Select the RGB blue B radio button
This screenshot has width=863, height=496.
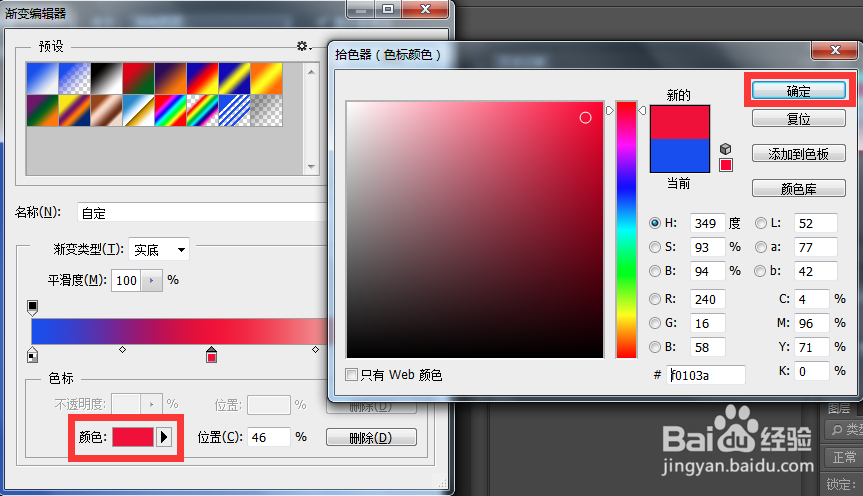(x=655, y=347)
